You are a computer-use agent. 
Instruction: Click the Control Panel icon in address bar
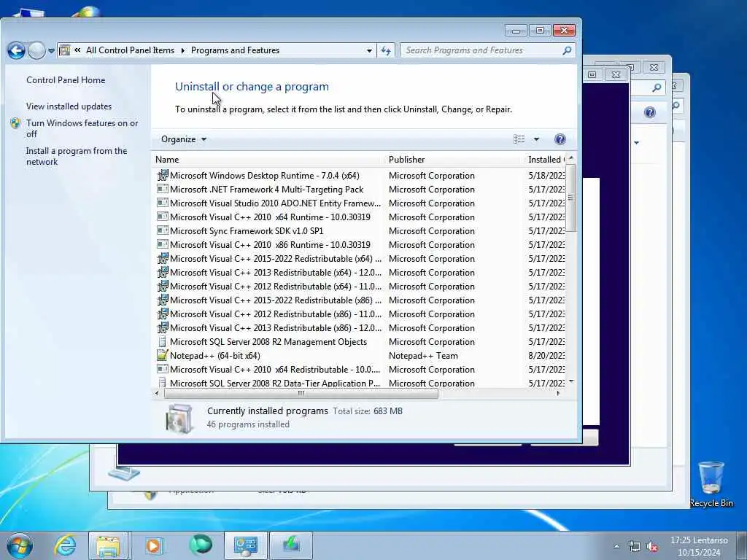tap(65, 50)
